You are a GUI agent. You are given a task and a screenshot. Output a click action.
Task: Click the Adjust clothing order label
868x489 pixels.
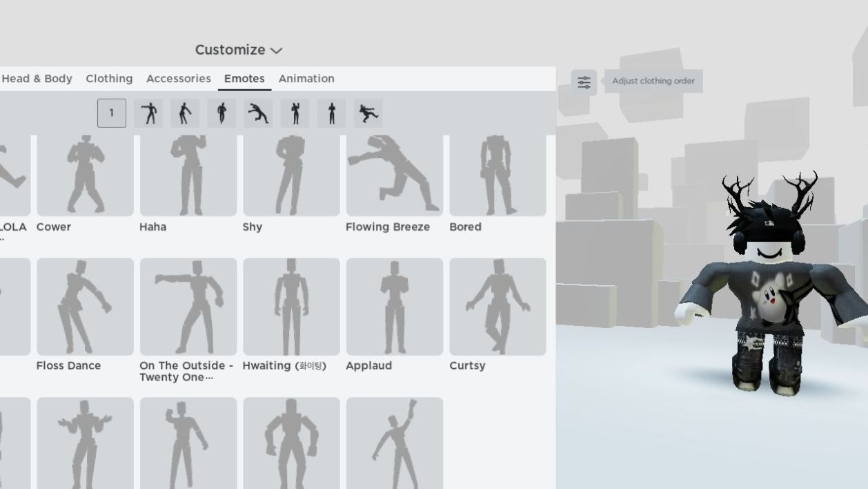pyautogui.click(x=653, y=81)
